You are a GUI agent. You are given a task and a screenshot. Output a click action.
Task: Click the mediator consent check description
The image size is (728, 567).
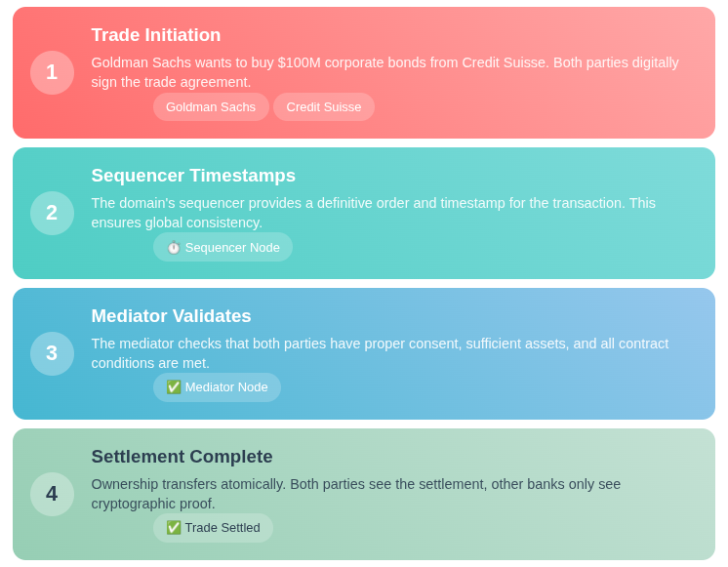pyautogui.click(x=380, y=353)
